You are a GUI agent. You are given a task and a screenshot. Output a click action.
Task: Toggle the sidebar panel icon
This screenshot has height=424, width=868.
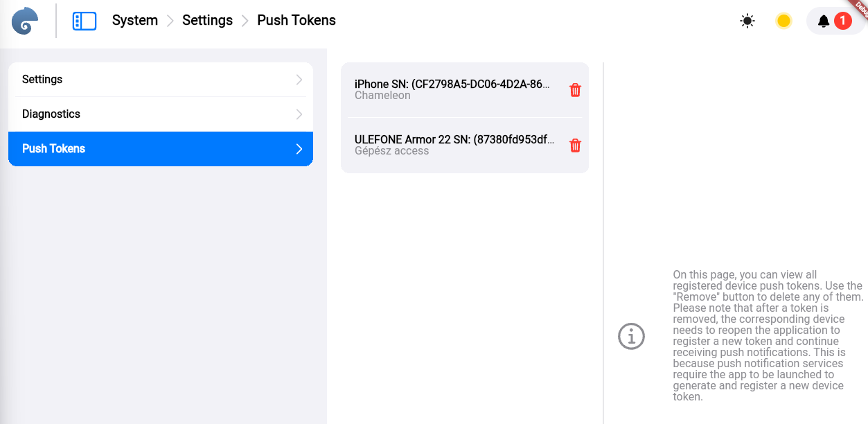coord(85,21)
